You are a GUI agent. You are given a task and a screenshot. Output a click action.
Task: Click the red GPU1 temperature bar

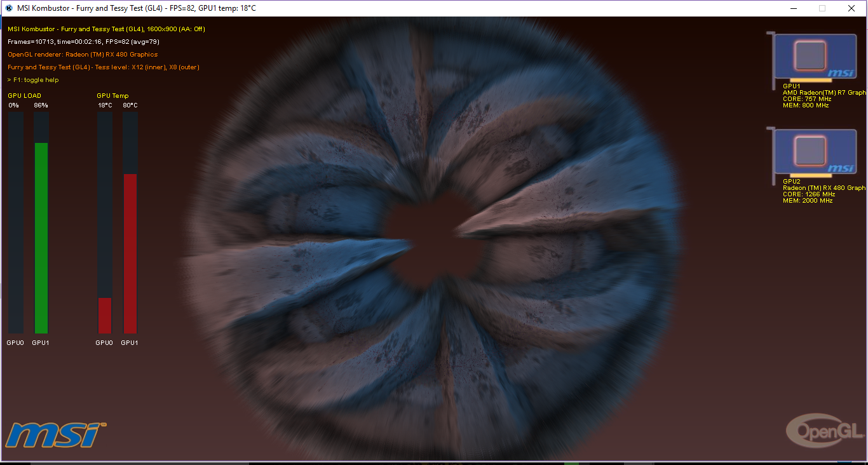pyautogui.click(x=130, y=253)
